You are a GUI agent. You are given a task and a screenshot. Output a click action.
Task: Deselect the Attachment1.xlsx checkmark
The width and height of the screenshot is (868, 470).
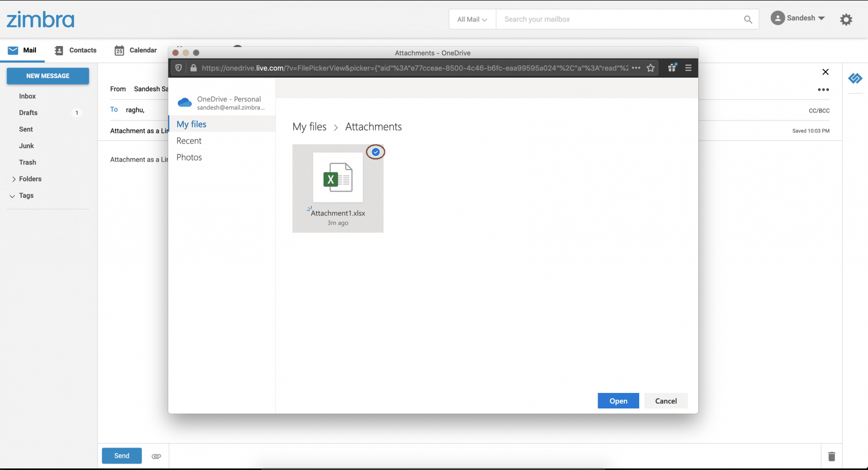tap(376, 152)
